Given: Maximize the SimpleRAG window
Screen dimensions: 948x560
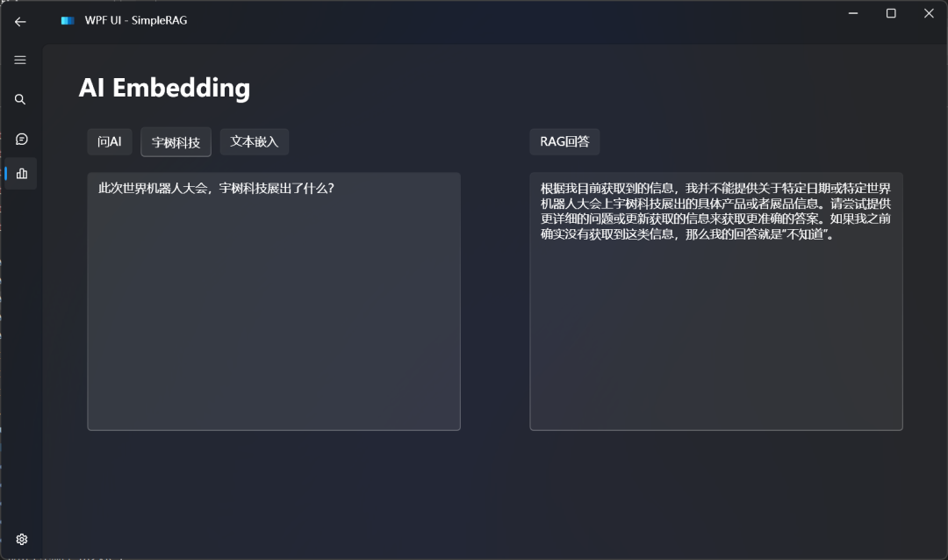Looking at the screenshot, I should click(x=890, y=13).
